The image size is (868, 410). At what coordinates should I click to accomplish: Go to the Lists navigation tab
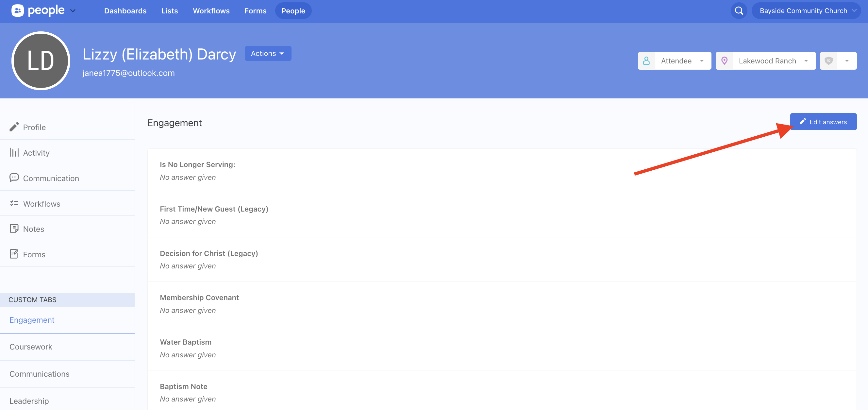click(170, 11)
